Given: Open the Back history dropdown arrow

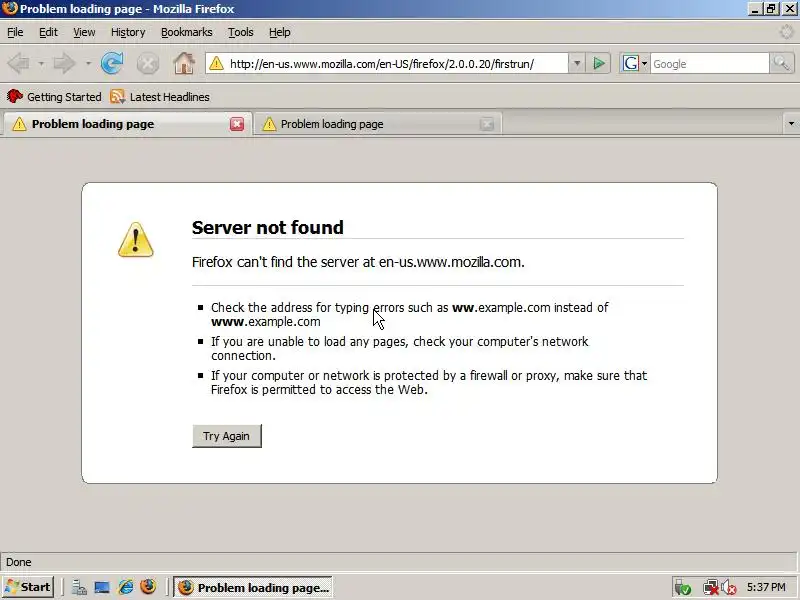Looking at the screenshot, I should [41, 64].
